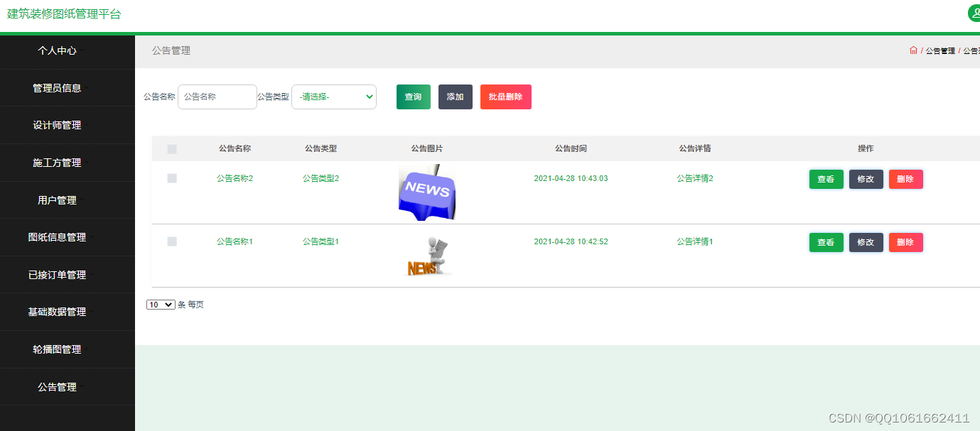Click the 操作 column header
Image resolution: width=980 pixels, height=431 pixels.
coord(866,149)
